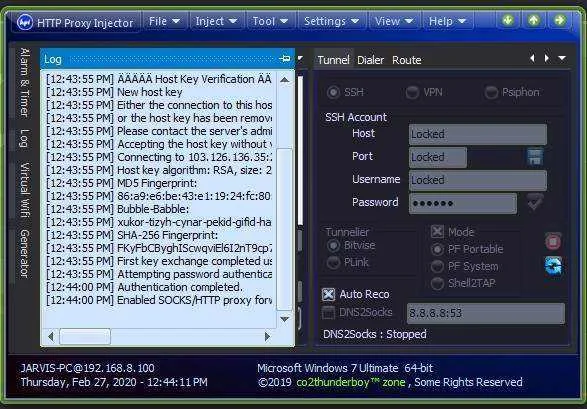This screenshot has width=587, height=409.
Task: Click the 'Bubble-Babble:' log line
Action: 118,209
